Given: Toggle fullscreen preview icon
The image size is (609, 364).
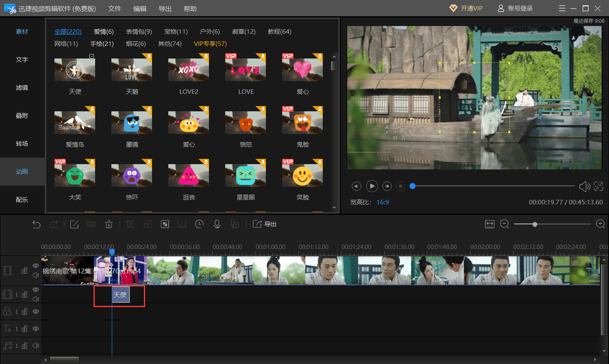Looking at the screenshot, I should point(598,186).
